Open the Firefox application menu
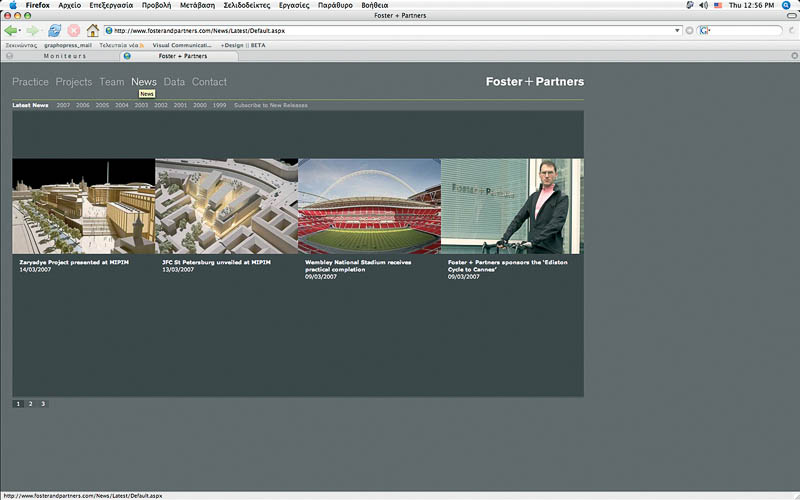Image resolution: width=800 pixels, height=500 pixels. [38, 5]
